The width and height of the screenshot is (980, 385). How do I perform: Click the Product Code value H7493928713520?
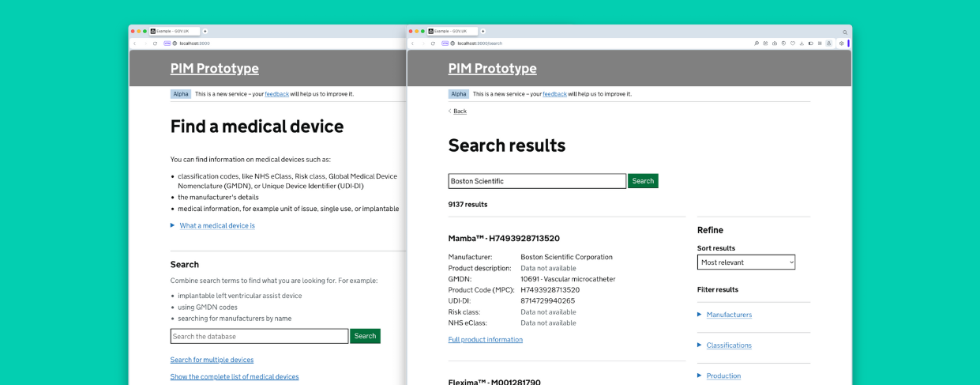coord(550,290)
